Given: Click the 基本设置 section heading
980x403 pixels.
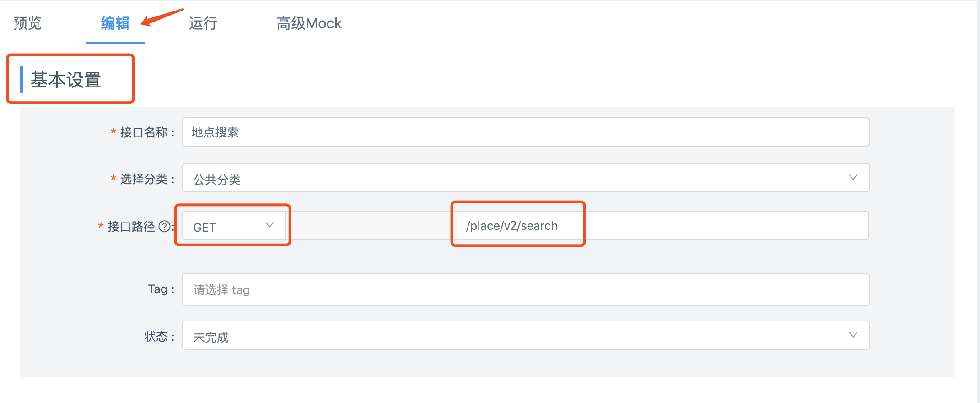Looking at the screenshot, I should pos(66,80).
